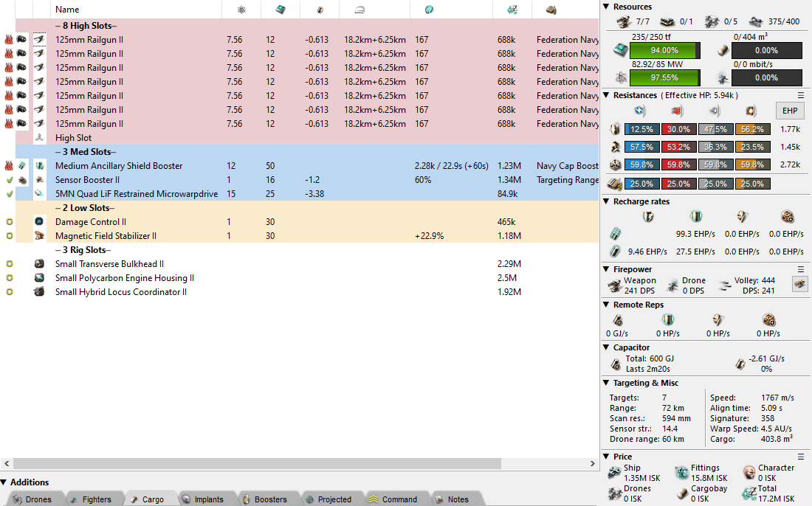
Task: Click the horizontal scrollbar right arrow
Action: 593,464
